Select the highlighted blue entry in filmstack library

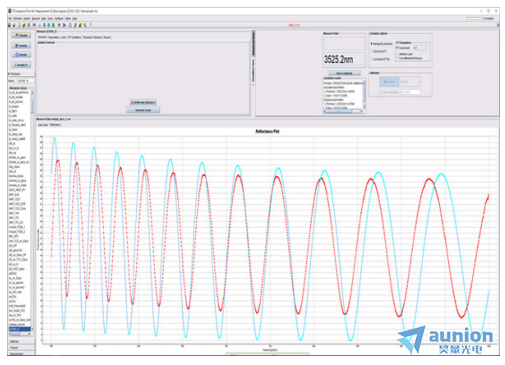tap(19, 329)
